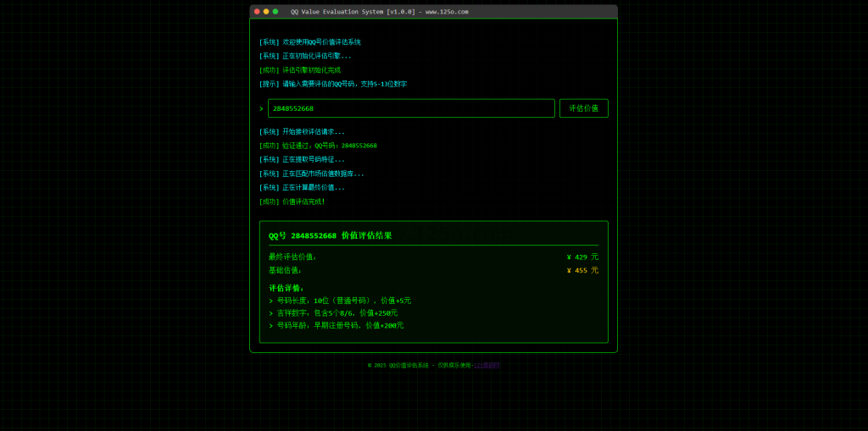This screenshot has width=868, height=431.
Task: Click the 号码长度 detail line arrow
Action: (271, 301)
